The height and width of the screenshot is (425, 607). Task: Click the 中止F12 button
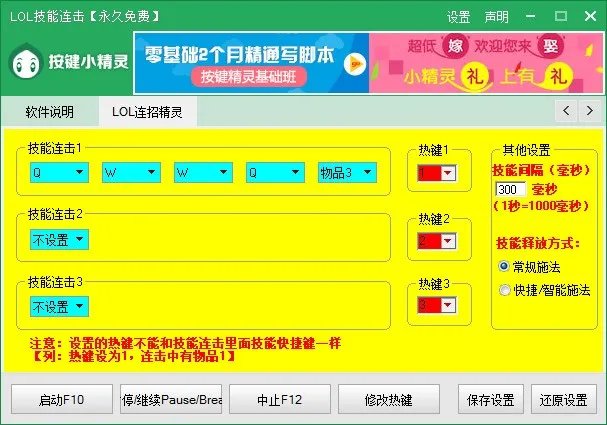coord(280,399)
